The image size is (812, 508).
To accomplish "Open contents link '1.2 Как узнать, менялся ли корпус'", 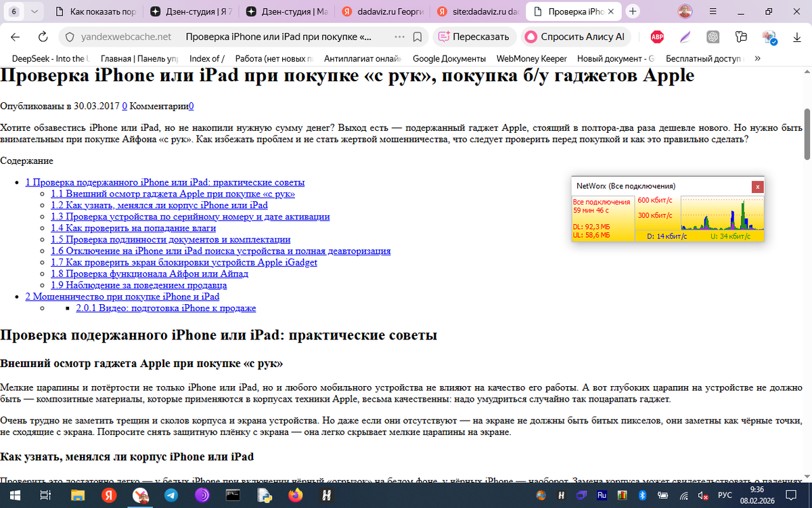I will pos(159,205).
